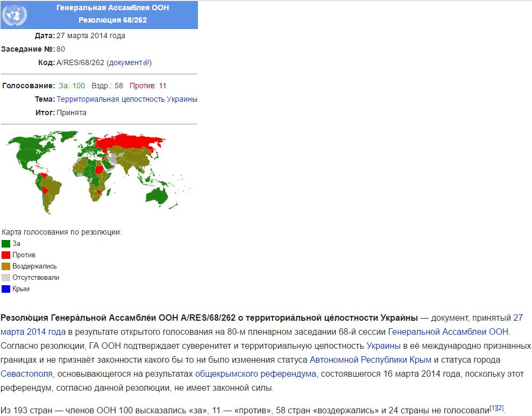Click the UN emblem icon in the header
Viewport: 532px width, 416px height.
14,15
